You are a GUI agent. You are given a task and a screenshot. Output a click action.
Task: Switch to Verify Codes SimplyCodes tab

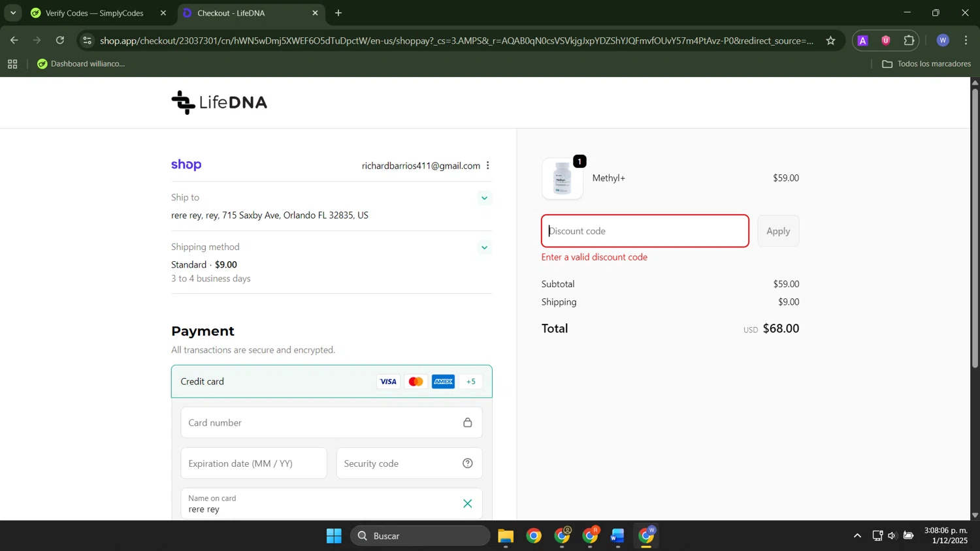(95, 13)
